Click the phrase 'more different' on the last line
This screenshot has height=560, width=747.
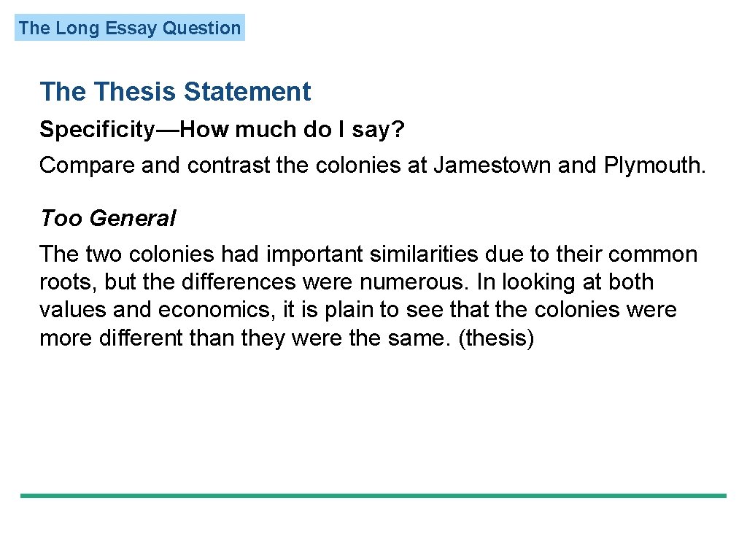point(111,338)
